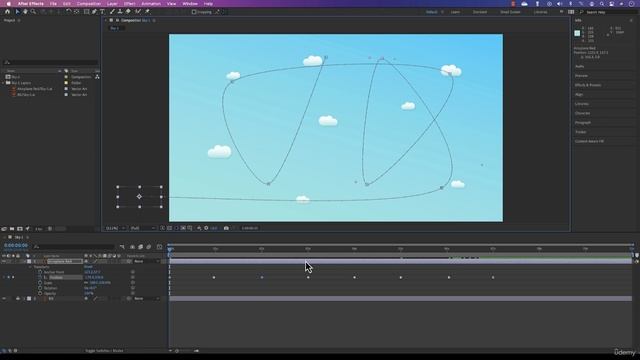Toggle the Opacity stopwatch
Screen dimensions: 640x360
pos(40,293)
